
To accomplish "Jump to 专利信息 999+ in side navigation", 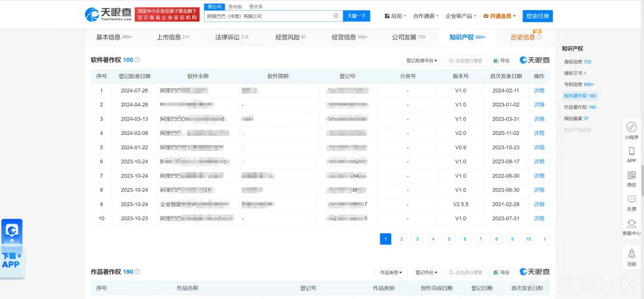I will pos(578,84).
